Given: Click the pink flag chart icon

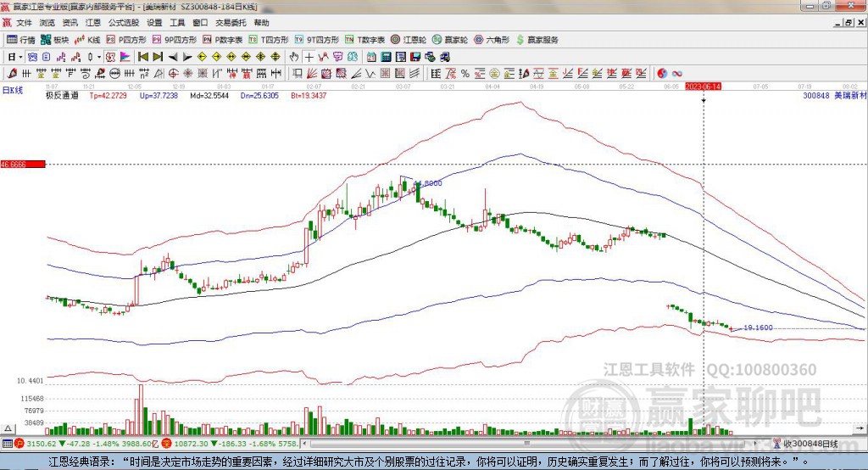Looking at the screenshot, I should click(125, 57).
